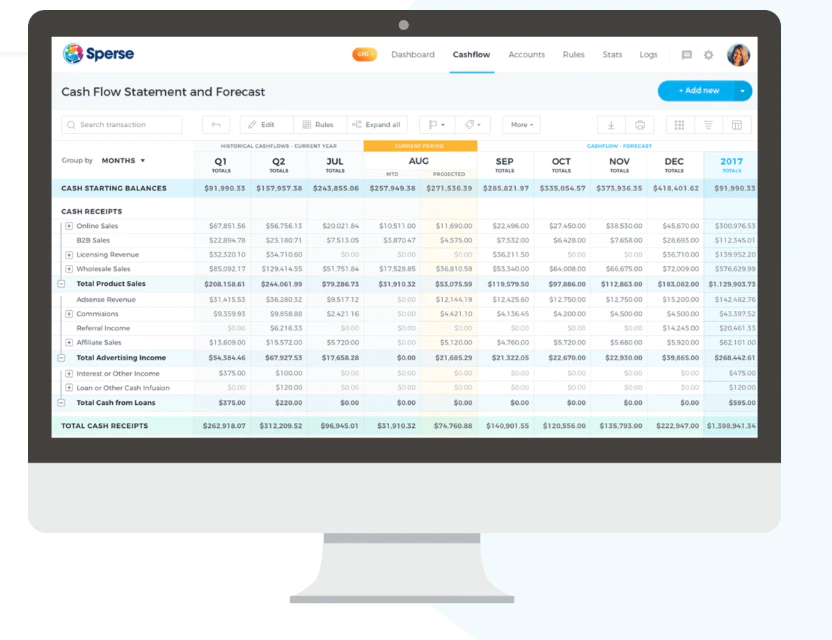
Task: Click the grid view icon
Action: (x=679, y=125)
